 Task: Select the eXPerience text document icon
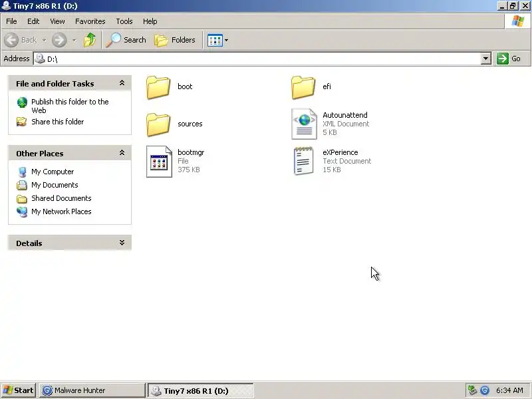point(303,161)
